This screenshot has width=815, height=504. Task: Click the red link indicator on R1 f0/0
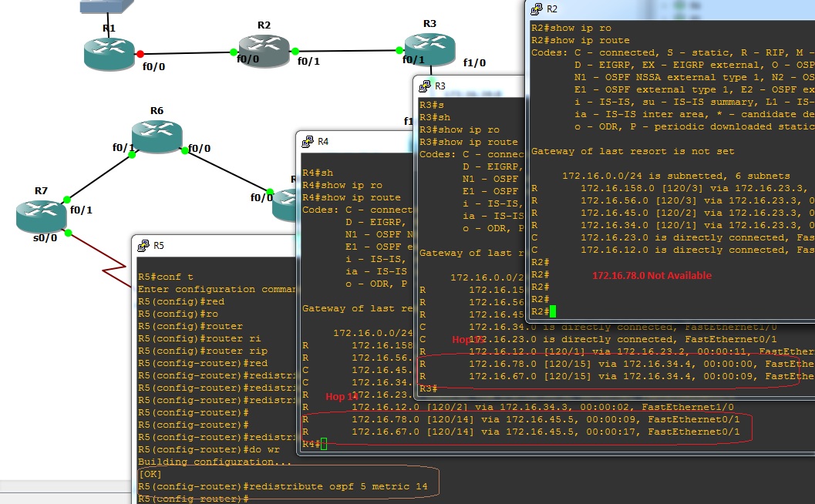140,54
